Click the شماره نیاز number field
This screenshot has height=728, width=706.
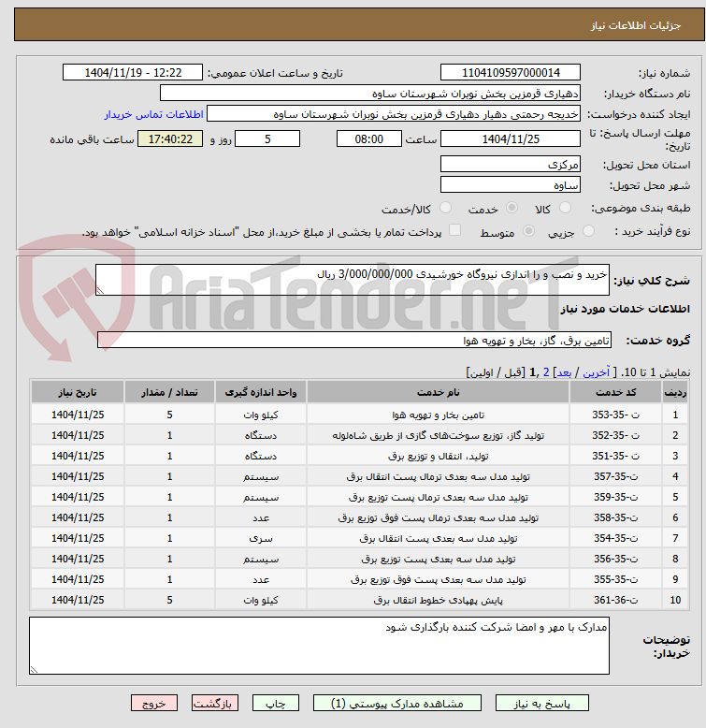coord(511,72)
